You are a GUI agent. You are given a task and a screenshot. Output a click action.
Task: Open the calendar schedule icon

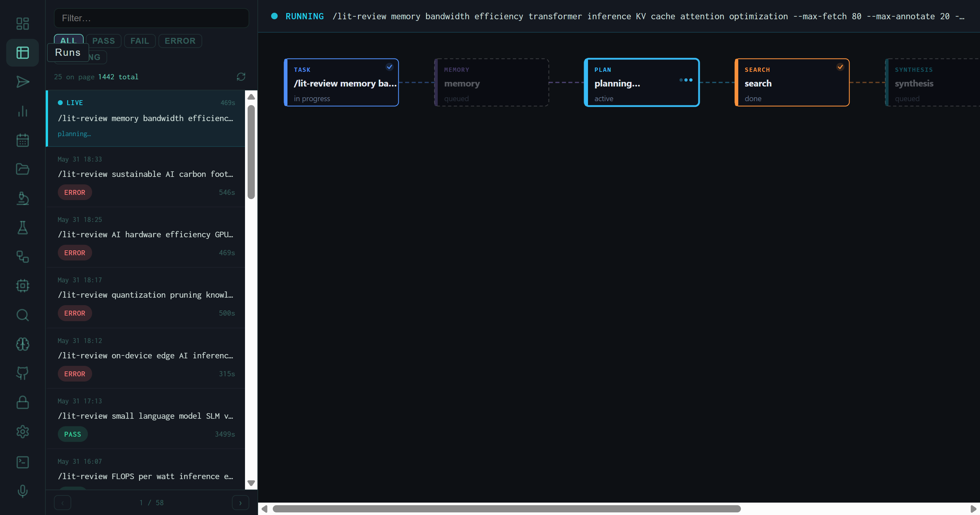click(23, 140)
